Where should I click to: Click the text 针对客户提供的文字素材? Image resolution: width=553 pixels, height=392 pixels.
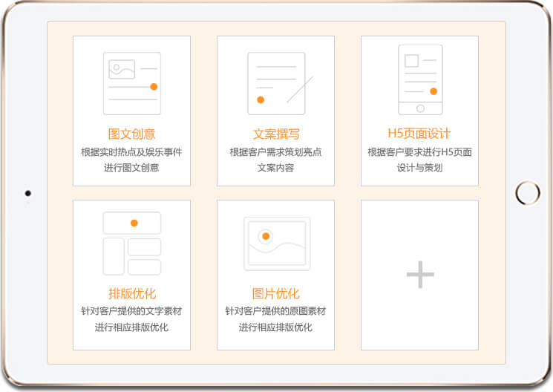[x=131, y=311]
